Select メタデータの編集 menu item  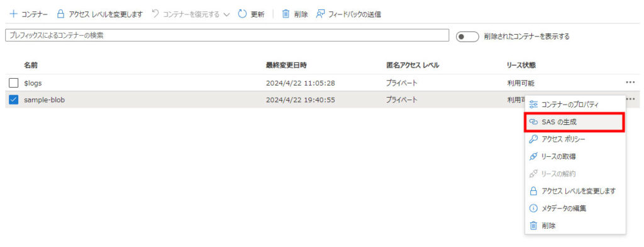click(x=575, y=209)
